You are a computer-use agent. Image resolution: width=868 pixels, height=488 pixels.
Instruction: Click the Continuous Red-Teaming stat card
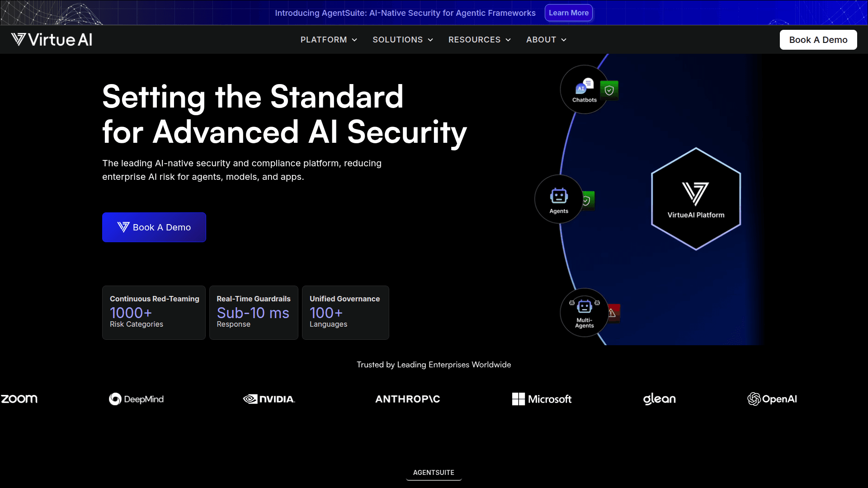(154, 312)
